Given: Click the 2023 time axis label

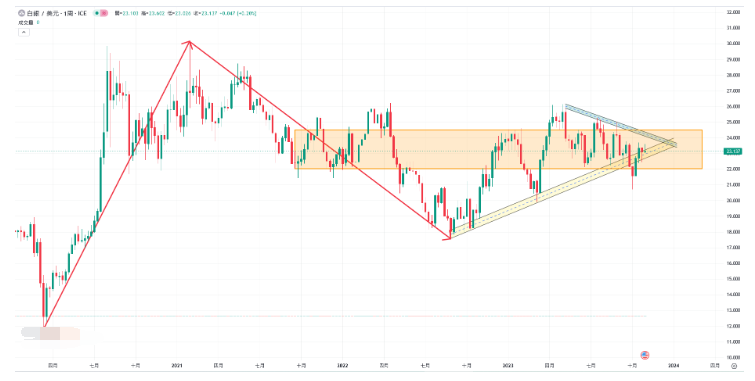Looking at the screenshot, I should 508,366.
